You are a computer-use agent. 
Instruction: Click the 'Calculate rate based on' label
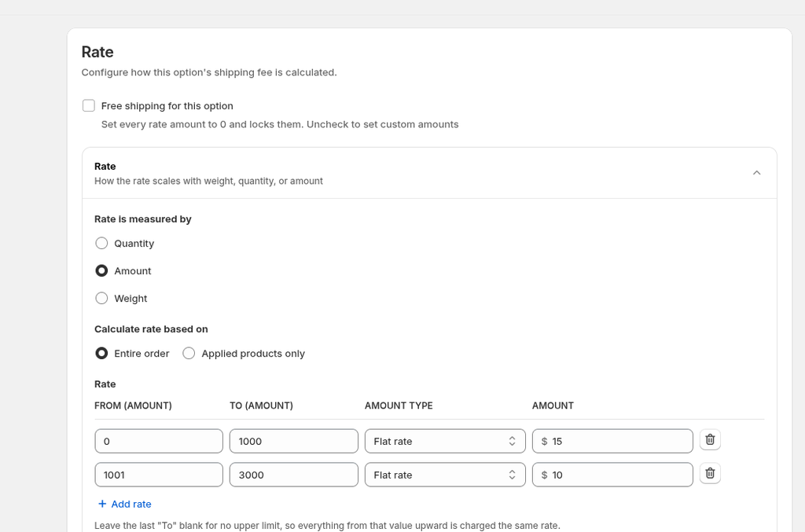click(x=151, y=328)
